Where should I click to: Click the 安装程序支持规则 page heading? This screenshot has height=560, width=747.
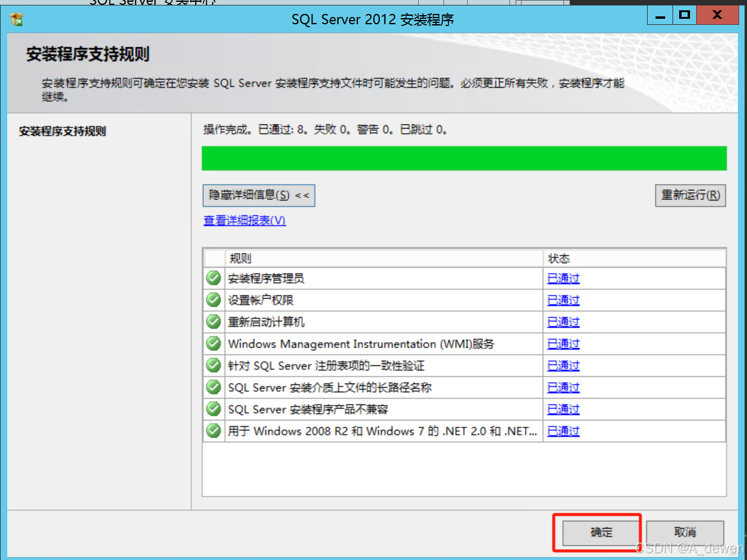pyautogui.click(x=88, y=55)
